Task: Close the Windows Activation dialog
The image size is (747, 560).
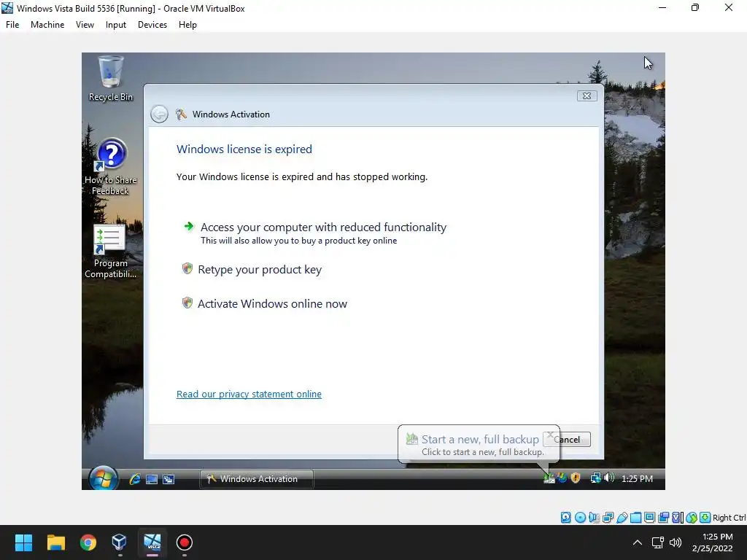Action: pyautogui.click(x=587, y=96)
